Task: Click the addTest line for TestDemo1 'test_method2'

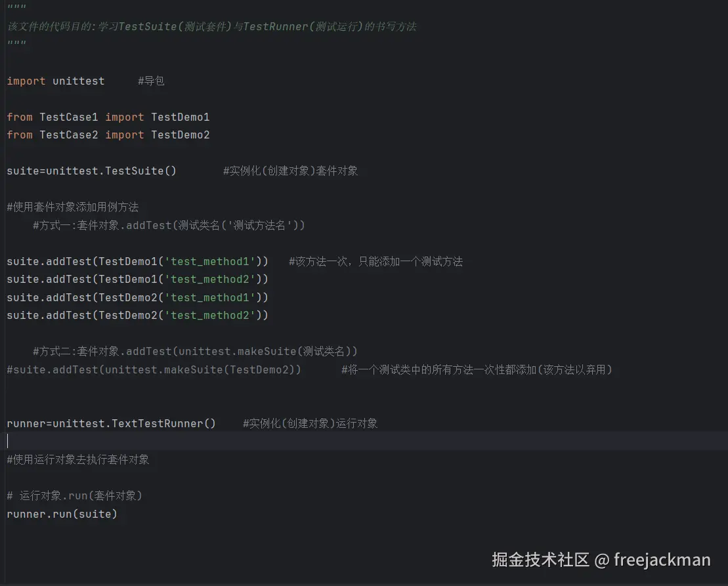Action: pos(138,280)
